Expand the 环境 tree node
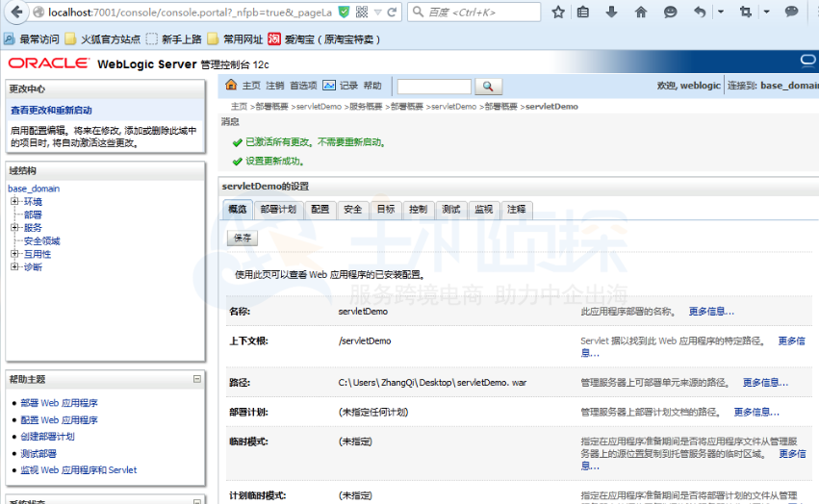 [x=14, y=201]
